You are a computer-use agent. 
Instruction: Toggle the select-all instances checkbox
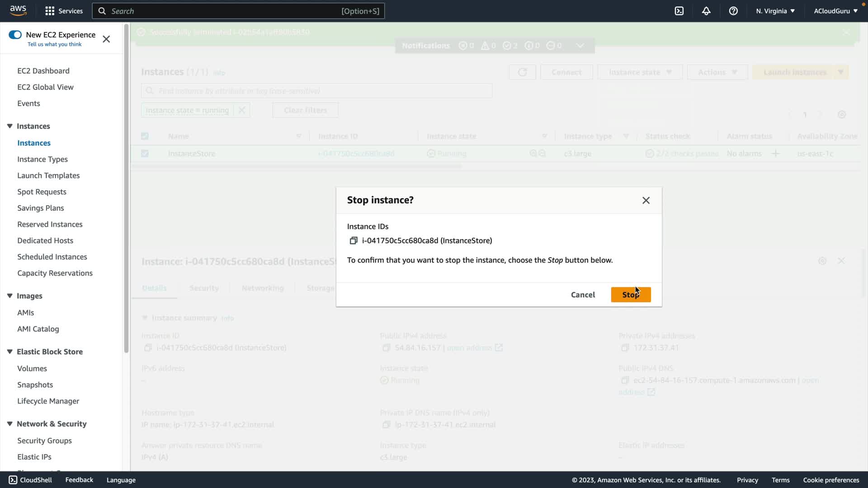(145, 136)
